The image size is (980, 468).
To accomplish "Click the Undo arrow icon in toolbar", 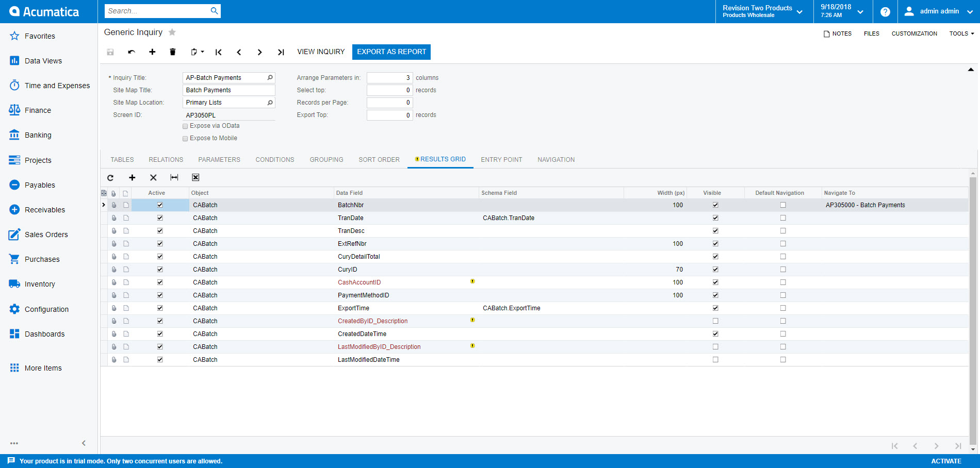I will (x=132, y=52).
